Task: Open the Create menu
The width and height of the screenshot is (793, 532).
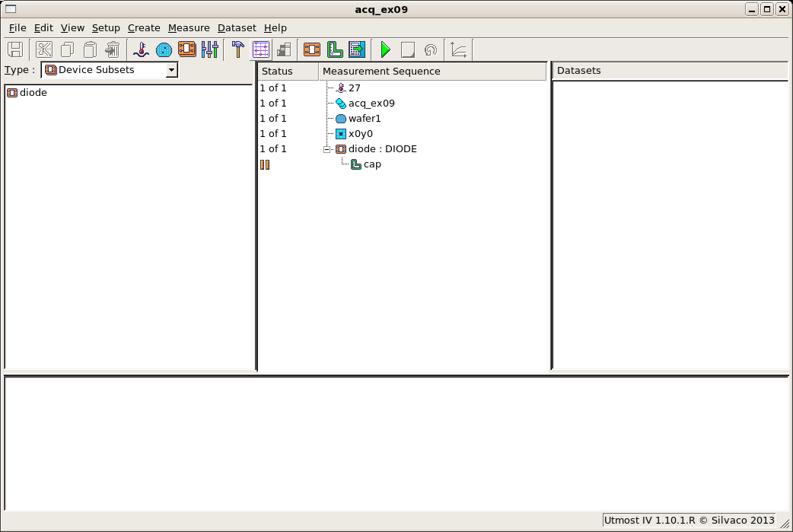Action: [x=144, y=28]
